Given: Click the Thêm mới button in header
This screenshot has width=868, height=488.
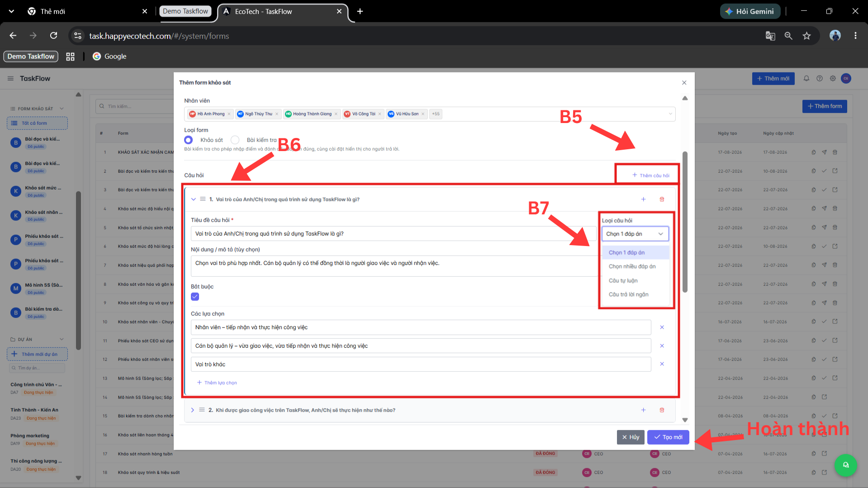Looking at the screenshot, I should 773,79.
